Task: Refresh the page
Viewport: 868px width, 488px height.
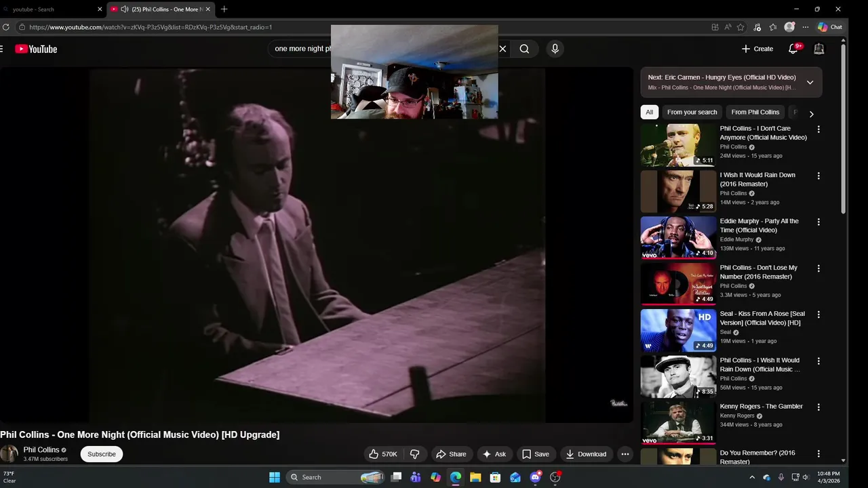Action: coord(6,27)
